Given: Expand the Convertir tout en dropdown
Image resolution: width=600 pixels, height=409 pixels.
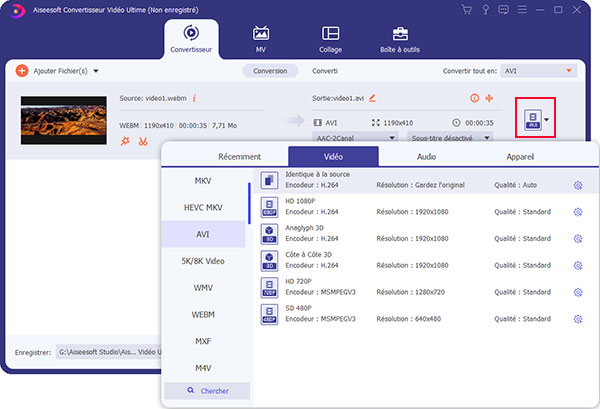Looking at the screenshot, I should [539, 71].
